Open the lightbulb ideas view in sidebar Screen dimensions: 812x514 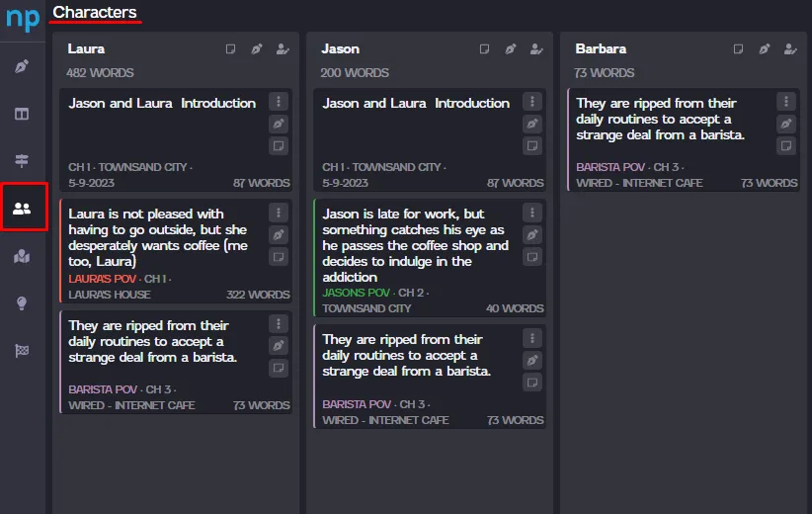22,303
